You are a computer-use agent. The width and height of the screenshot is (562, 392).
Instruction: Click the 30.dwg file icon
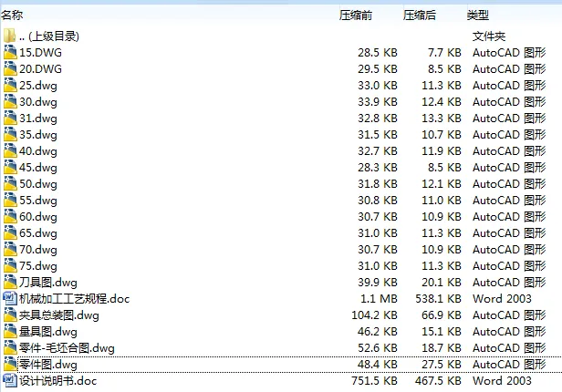(10, 102)
